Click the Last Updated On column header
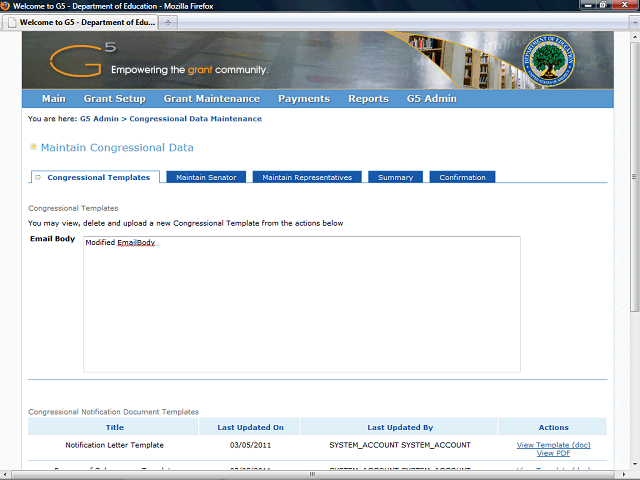The width and height of the screenshot is (640, 480). 249,427
